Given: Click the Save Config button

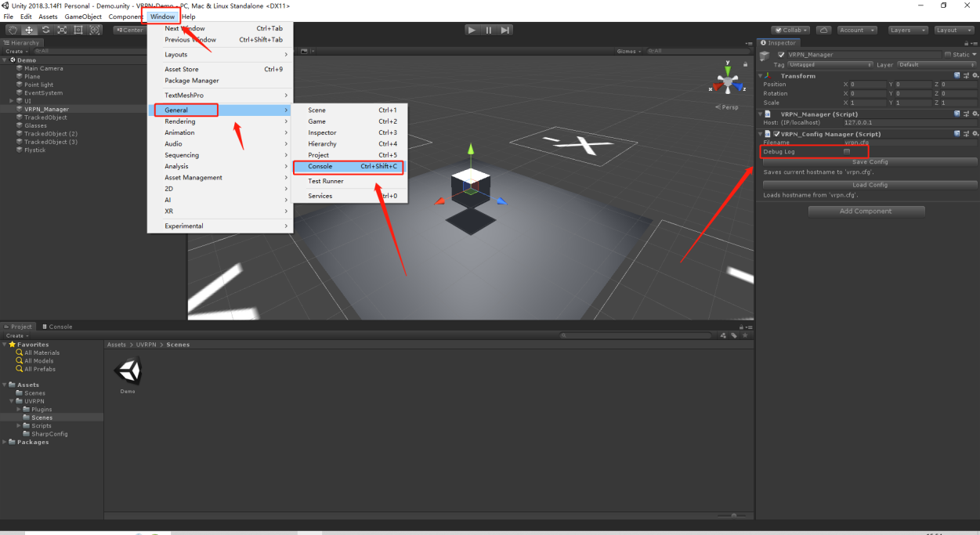Looking at the screenshot, I should (870, 162).
